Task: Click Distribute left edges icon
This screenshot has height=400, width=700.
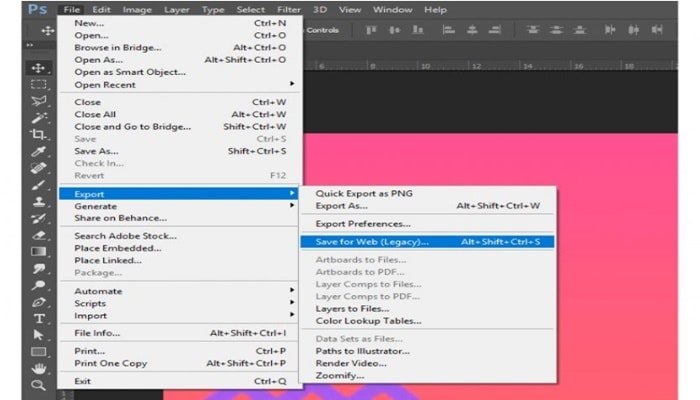Action: click(x=610, y=30)
